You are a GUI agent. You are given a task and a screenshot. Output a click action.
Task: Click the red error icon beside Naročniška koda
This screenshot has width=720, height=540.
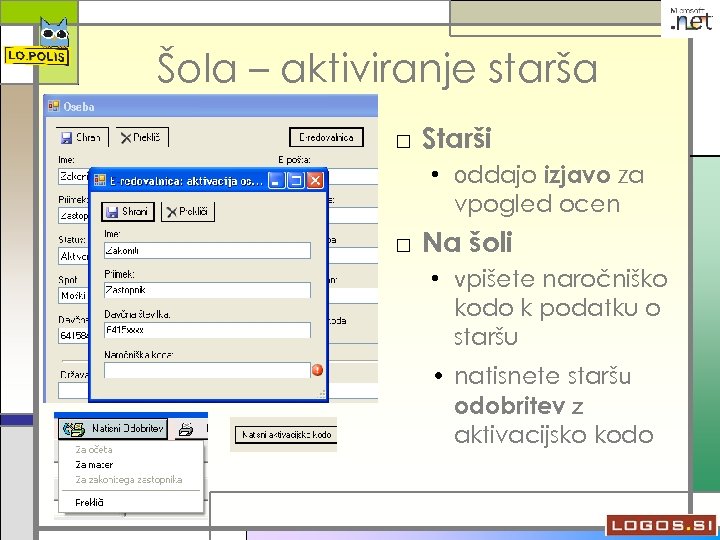317,370
